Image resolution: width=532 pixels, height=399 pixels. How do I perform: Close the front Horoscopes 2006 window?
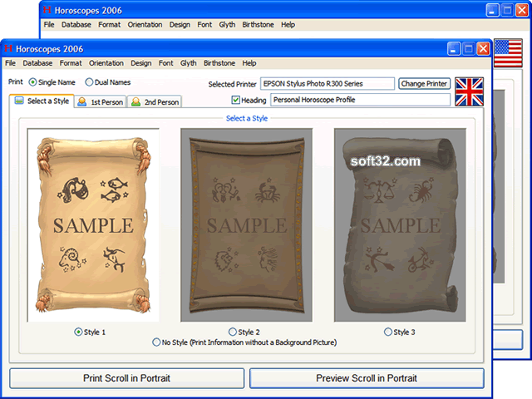(483, 49)
